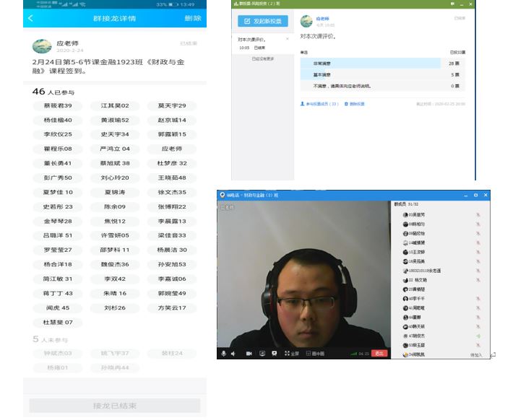Tap the back arrow in 群接龙详情 header
531x420 pixels.
pos(30,19)
